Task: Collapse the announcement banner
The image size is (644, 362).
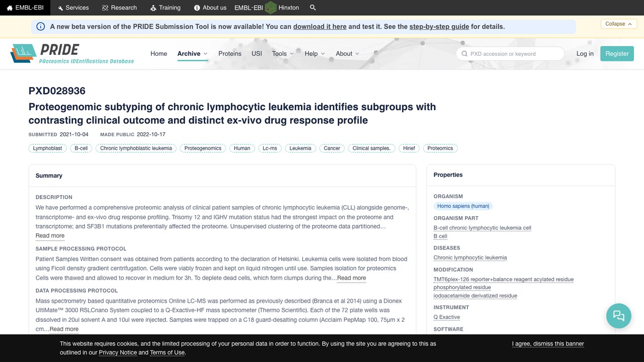Action: click(x=619, y=24)
